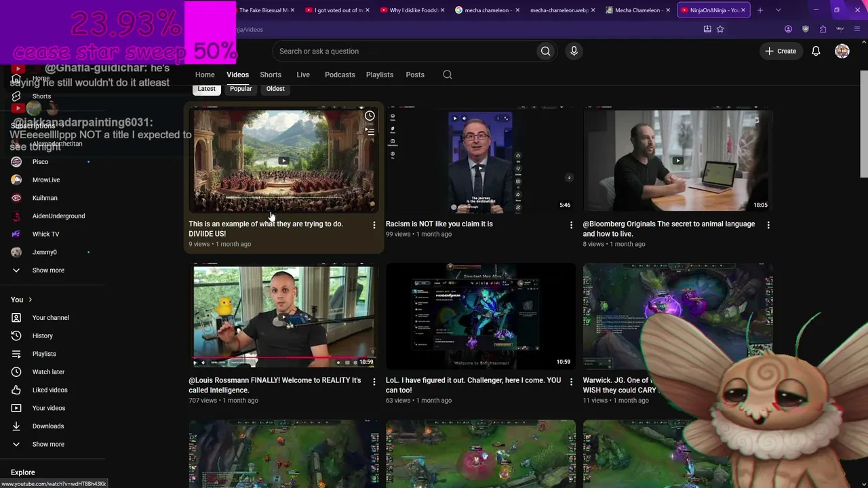Switch to 'Why I dislike Foods' browser tab
Image resolution: width=868 pixels, height=488 pixels.
[x=412, y=10]
